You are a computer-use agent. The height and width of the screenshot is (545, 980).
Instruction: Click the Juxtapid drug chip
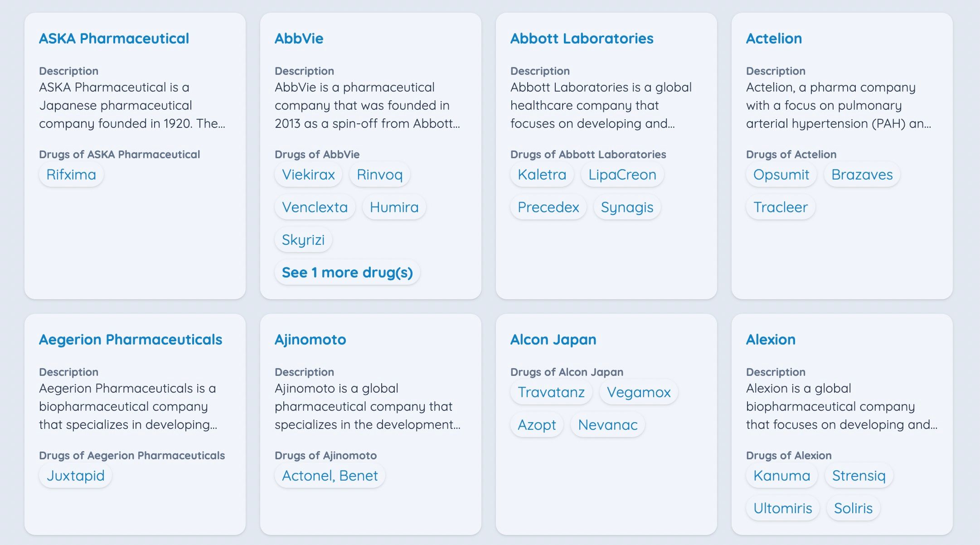75,476
